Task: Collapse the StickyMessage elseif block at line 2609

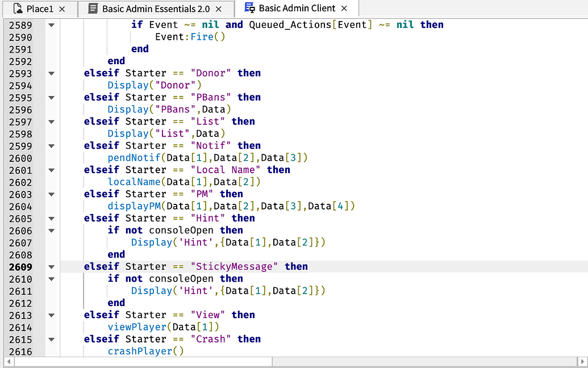Action: pos(51,266)
